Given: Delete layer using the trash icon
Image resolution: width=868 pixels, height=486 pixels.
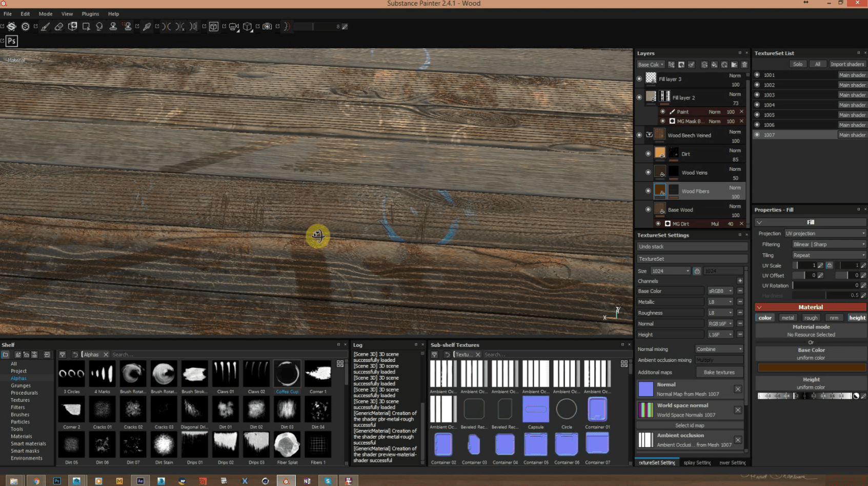Looking at the screenshot, I should pos(744,65).
